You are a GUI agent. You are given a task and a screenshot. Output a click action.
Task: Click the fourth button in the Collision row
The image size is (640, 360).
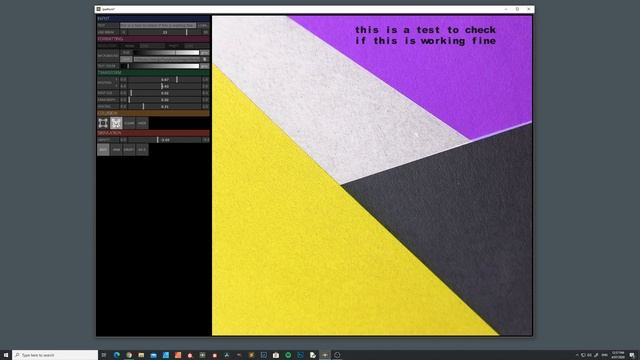point(142,123)
